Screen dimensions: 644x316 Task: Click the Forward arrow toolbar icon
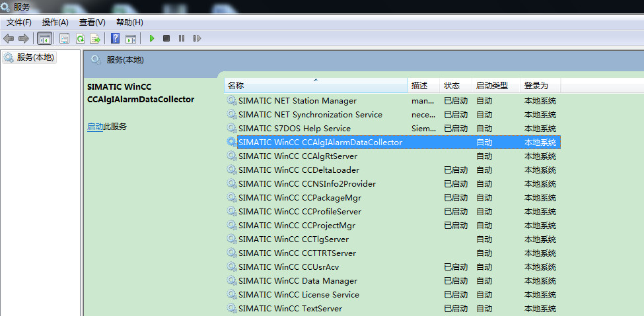click(24, 38)
